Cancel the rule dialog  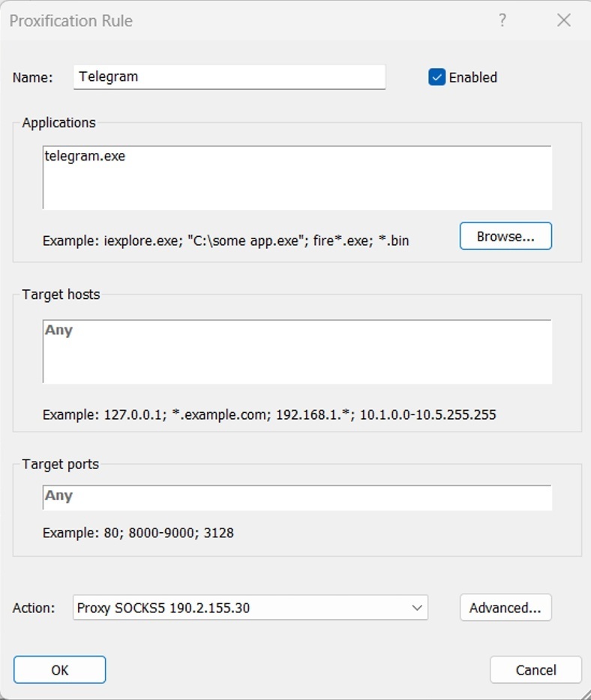pyautogui.click(x=535, y=669)
